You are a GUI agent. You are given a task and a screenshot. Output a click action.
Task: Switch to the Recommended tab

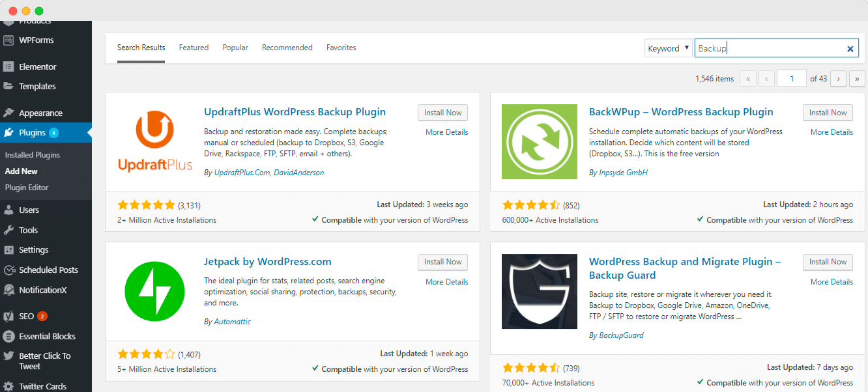(x=287, y=48)
